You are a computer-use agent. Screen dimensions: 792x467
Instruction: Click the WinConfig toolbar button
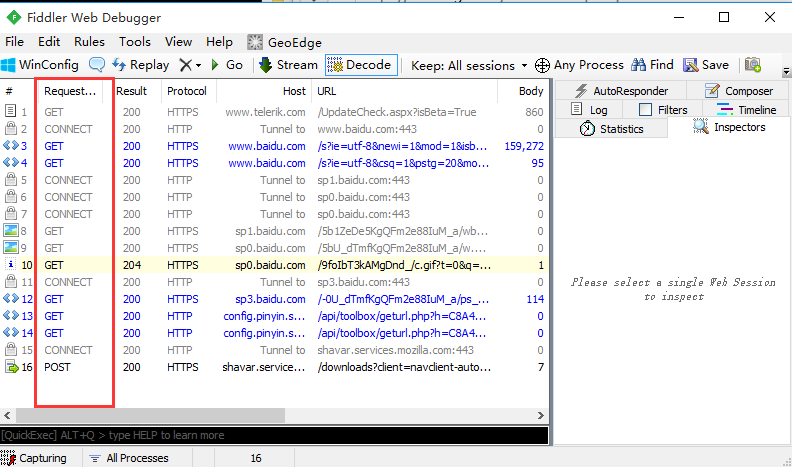pos(40,65)
